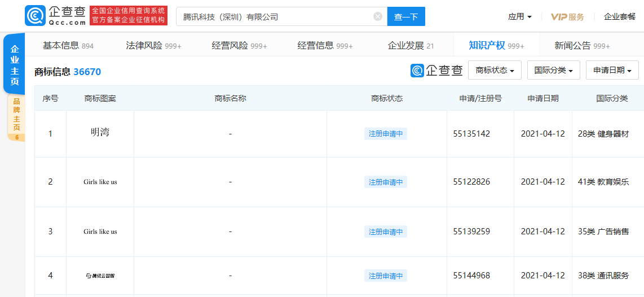This screenshot has height=297, width=644.
Task: Click registration number 55122826
Action: (x=472, y=182)
